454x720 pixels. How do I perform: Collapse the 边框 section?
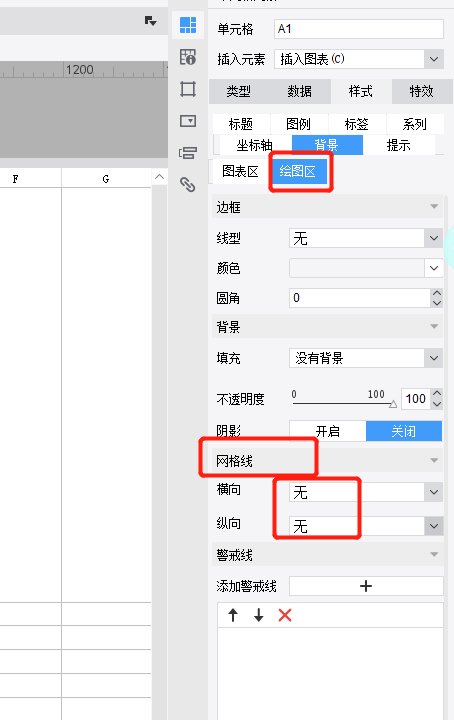pos(434,207)
